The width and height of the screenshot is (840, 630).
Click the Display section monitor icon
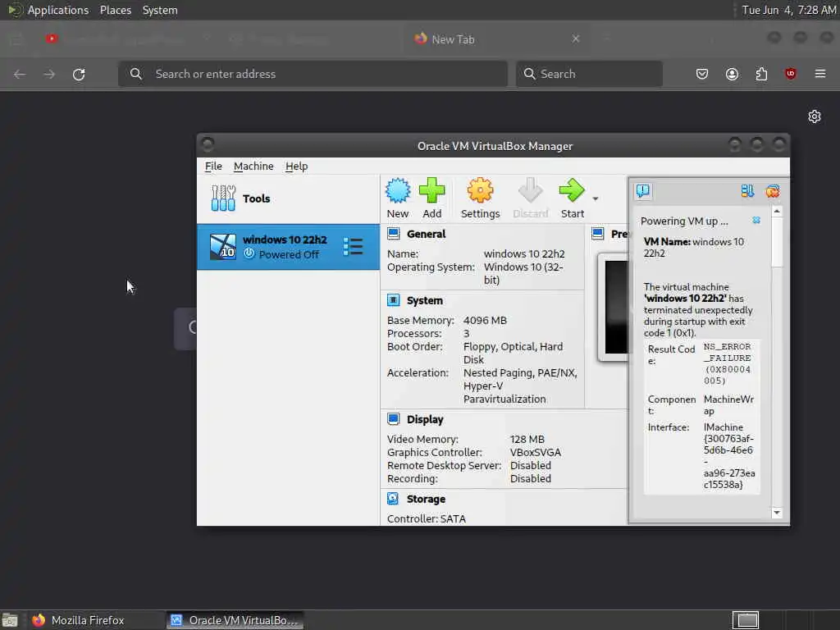[393, 419]
